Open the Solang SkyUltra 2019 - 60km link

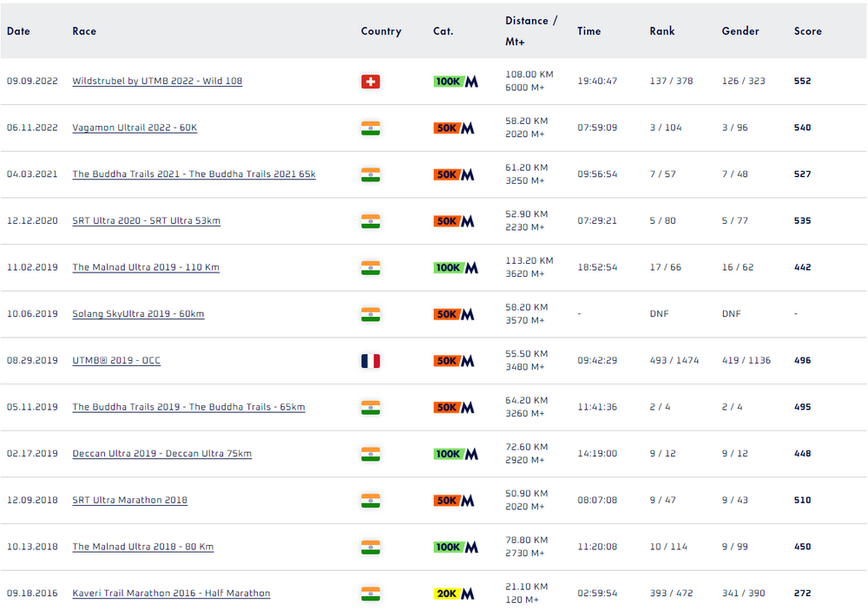[x=138, y=313]
